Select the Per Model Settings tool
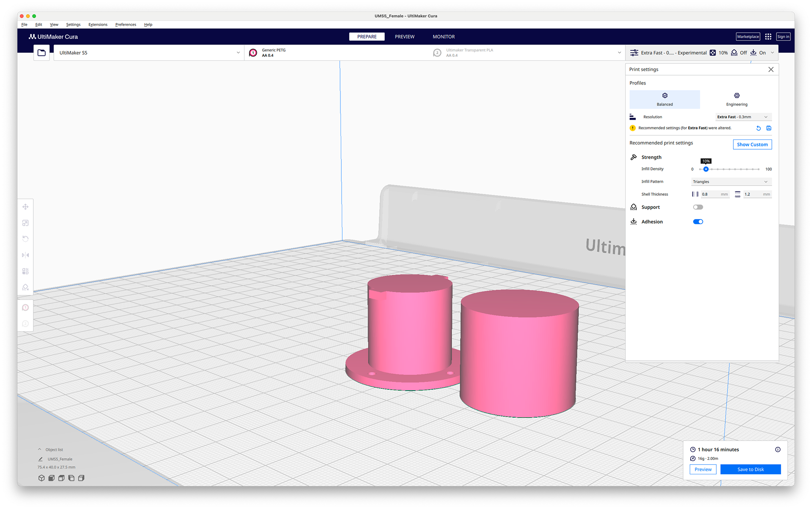This screenshot has height=509, width=812. [x=25, y=271]
